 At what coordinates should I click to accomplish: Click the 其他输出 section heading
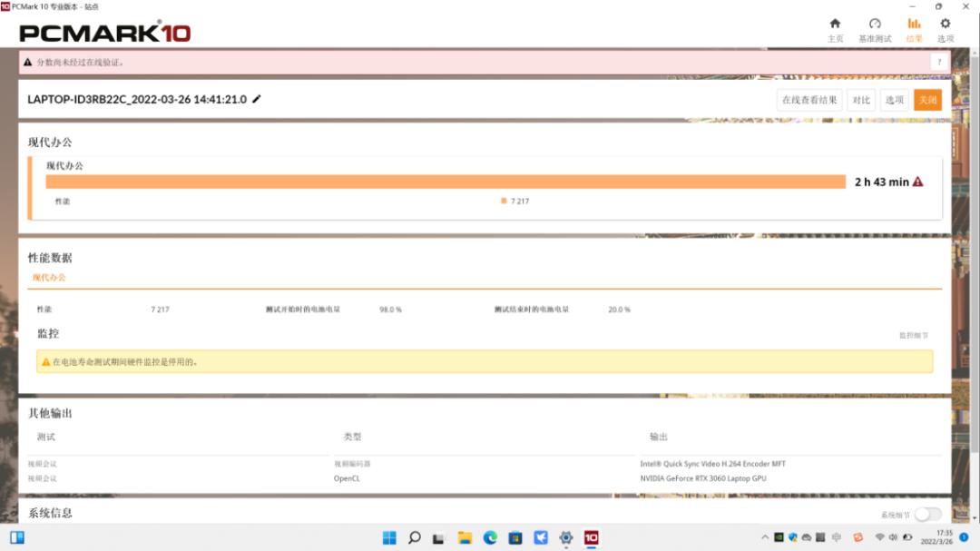[x=50, y=413]
